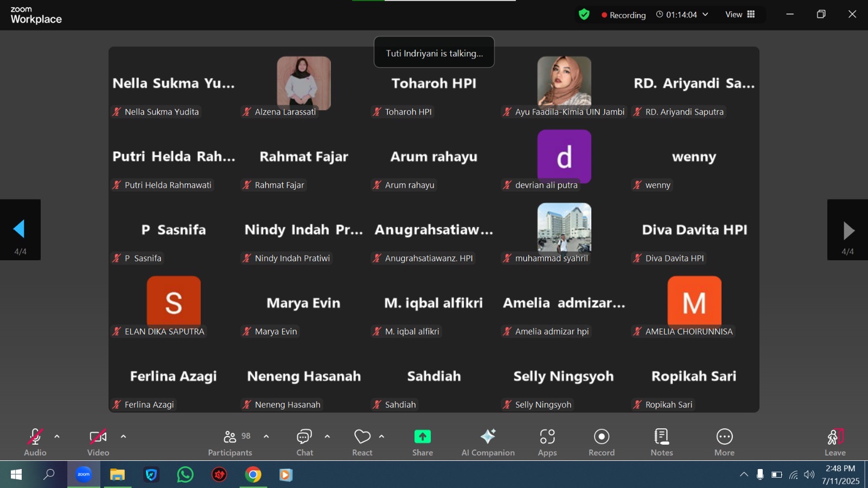Open the React emoji button
Viewport: 868px width, 488px height.
pyautogui.click(x=362, y=443)
